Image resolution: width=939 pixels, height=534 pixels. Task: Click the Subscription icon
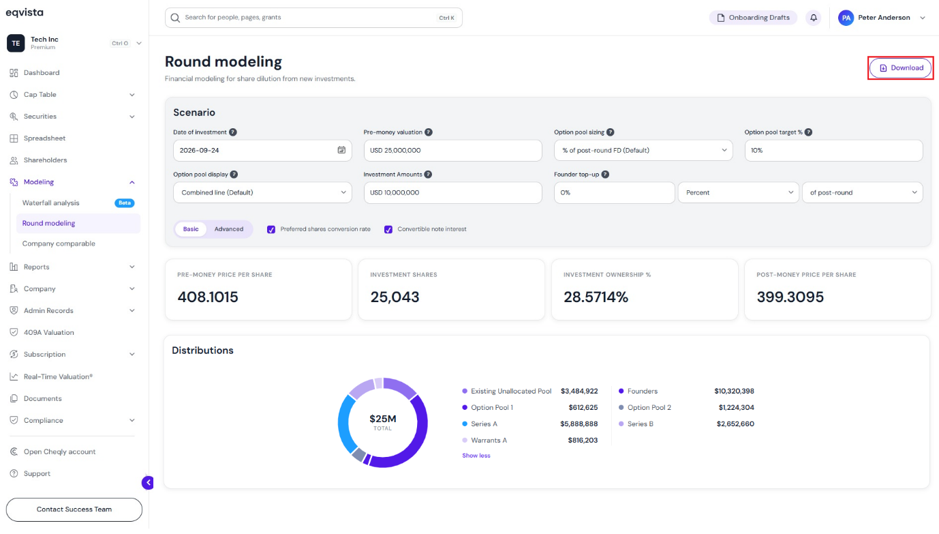(x=14, y=354)
